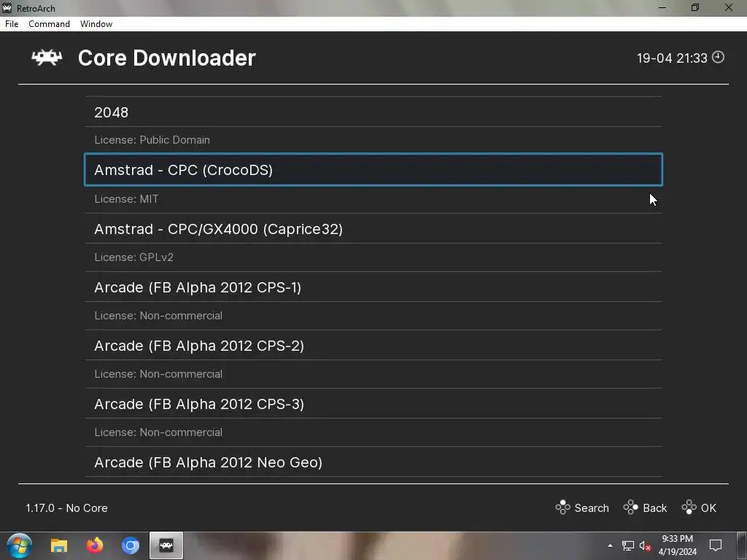Open File Explorer from the taskbar
Screen dimensions: 747x560
pyautogui.click(x=59, y=545)
